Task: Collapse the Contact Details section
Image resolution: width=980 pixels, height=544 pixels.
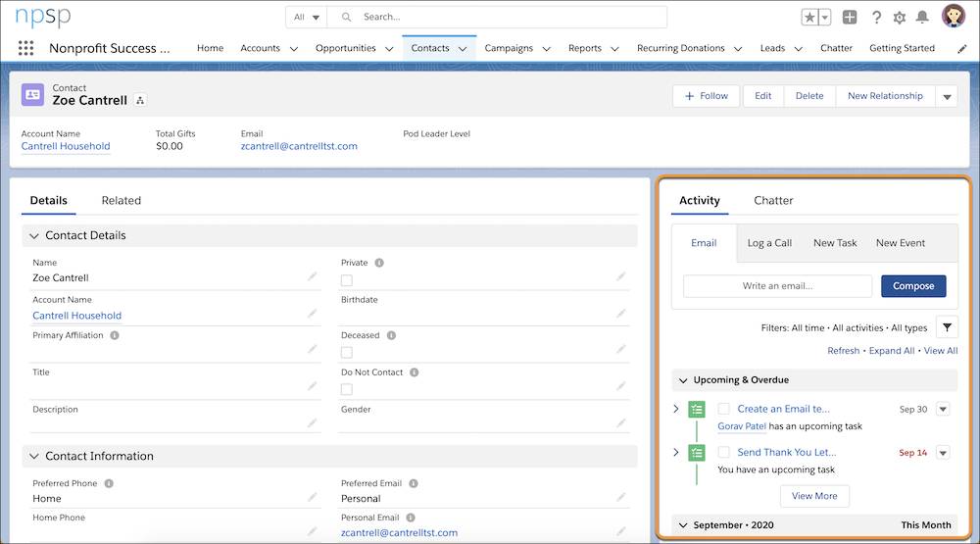Action: tap(33, 235)
